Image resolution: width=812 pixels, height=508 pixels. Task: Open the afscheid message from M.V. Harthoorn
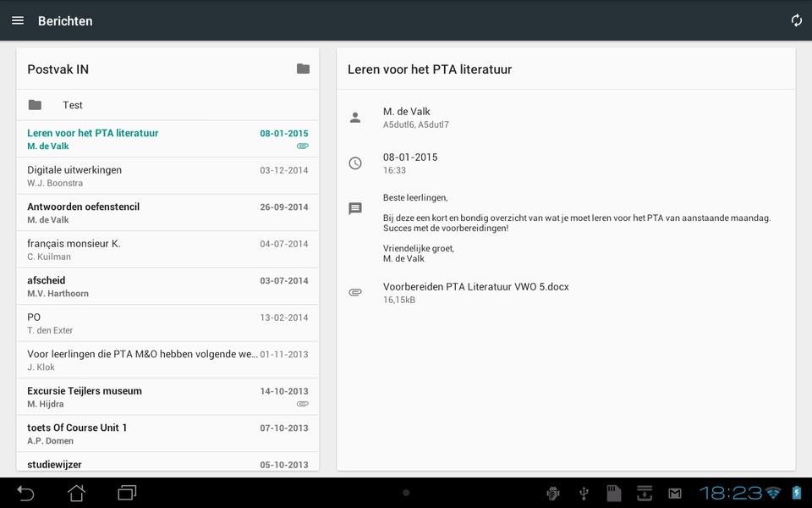(167, 286)
